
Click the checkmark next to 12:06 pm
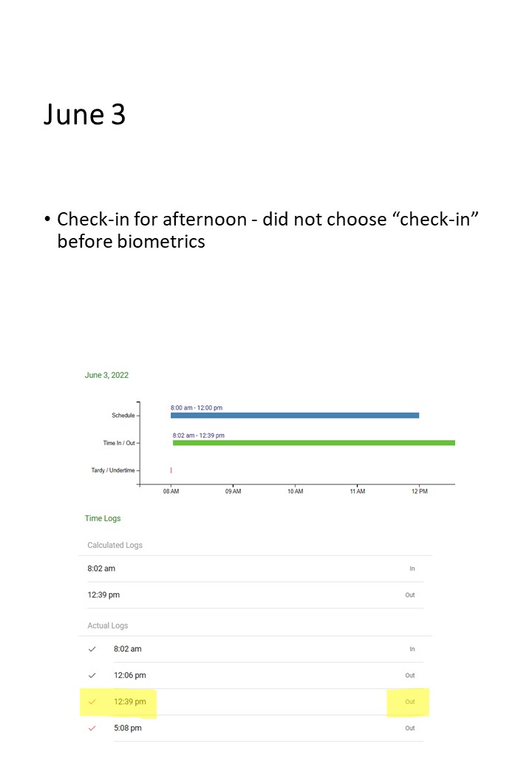point(92,675)
